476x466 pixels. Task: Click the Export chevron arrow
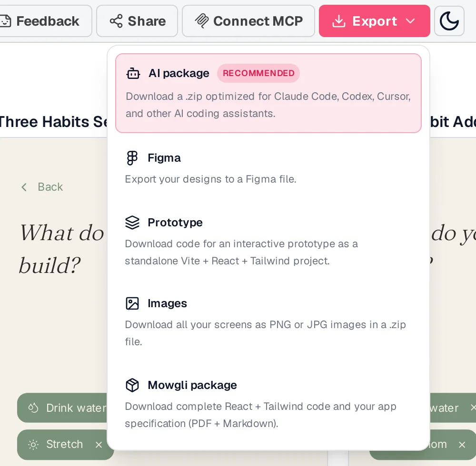click(x=410, y=21)
